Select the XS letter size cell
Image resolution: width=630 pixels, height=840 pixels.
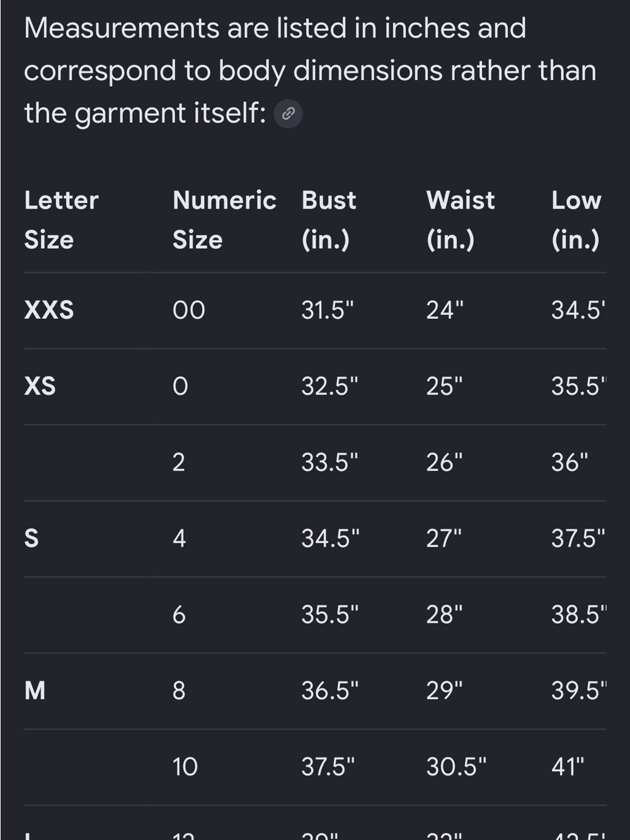[x=40, y=386]
